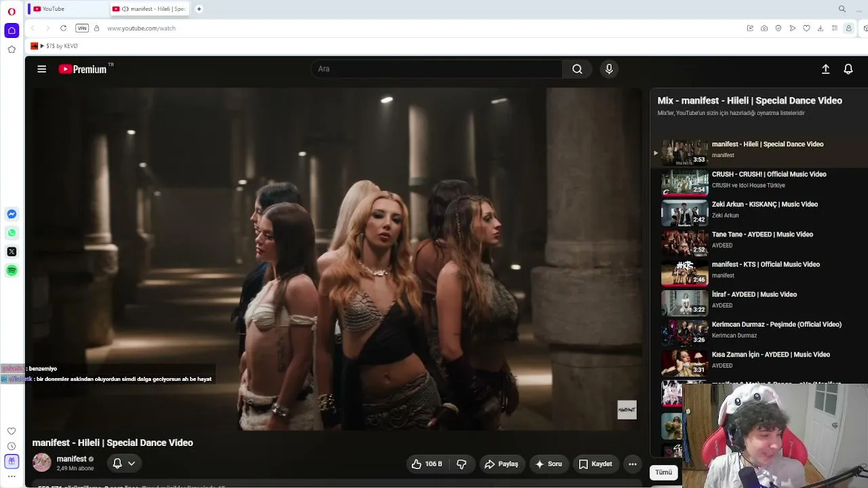Open the Opera main menu logo

[12, 12]
